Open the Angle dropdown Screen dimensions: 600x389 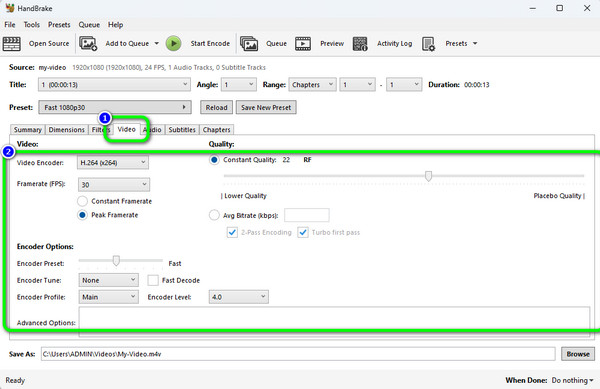(239, 85)
